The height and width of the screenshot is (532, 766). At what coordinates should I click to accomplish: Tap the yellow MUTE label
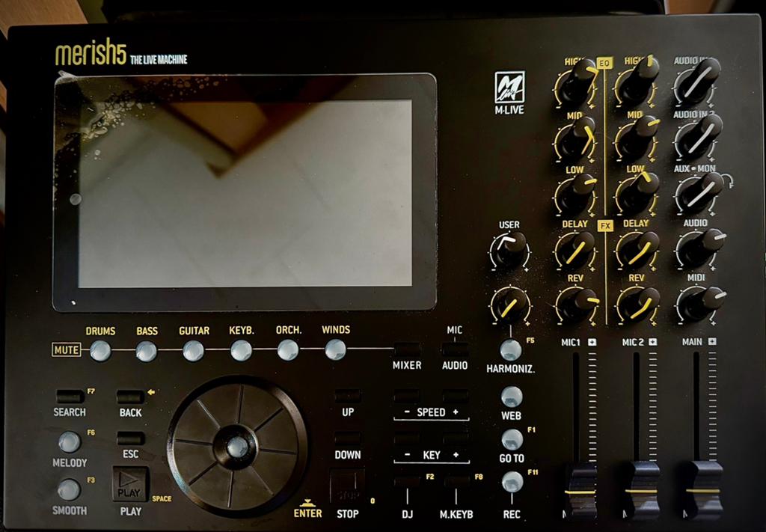point(67,349)
